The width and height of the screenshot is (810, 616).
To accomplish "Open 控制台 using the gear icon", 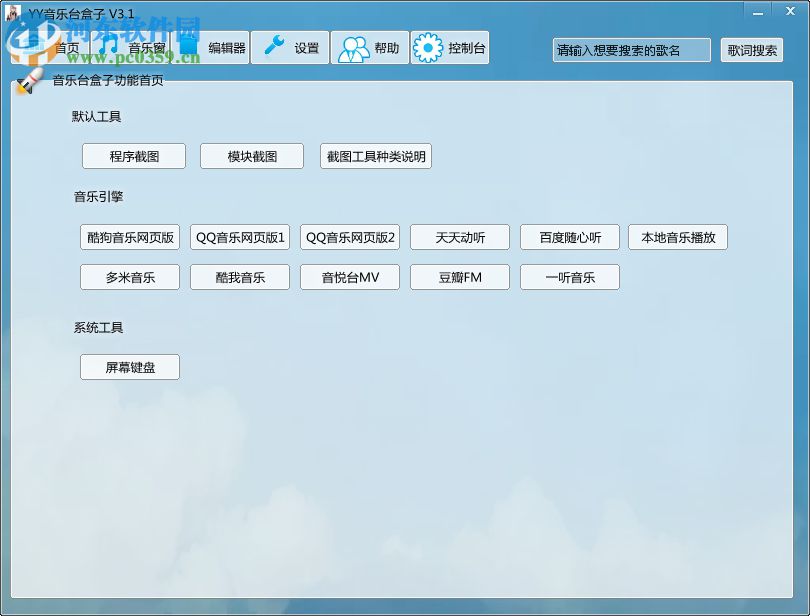I will [428, 46].
